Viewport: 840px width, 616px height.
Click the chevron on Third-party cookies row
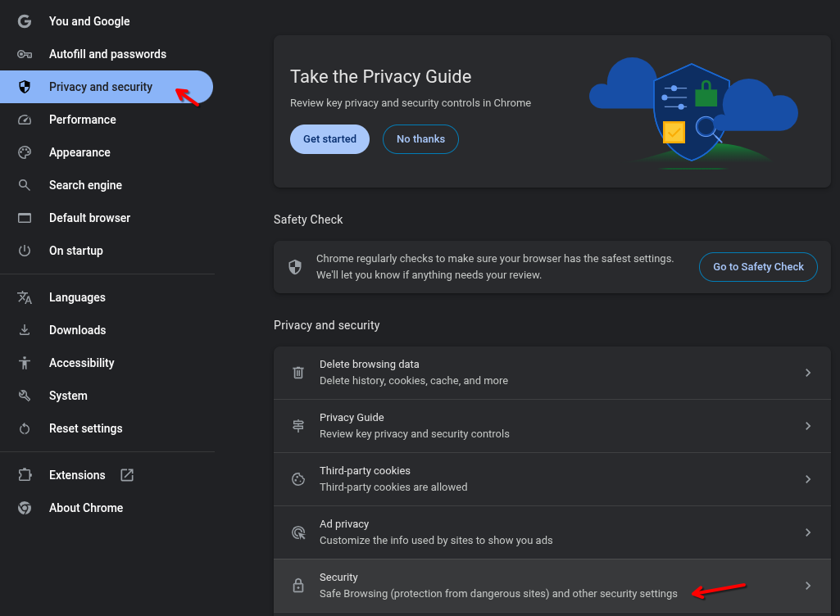pyautogui.click(x=808, y=479)
